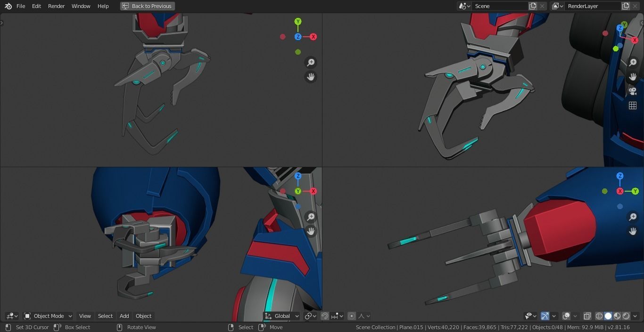Screen dimensions: 644x332
Task: Click the Y axis gizmo in bottom-right viewport
Action: (x=635, y=191)
